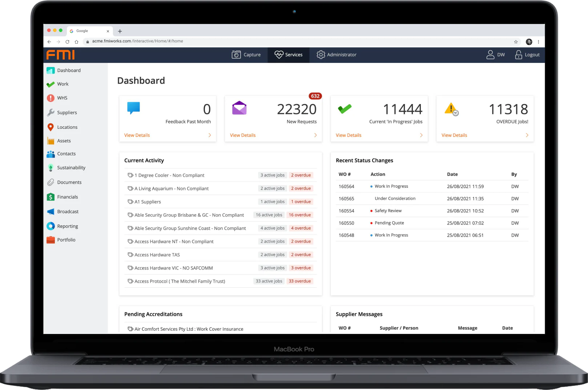Reload the browser page
The width and height of the screenshot is (588, 390).
tap(67, 41)
